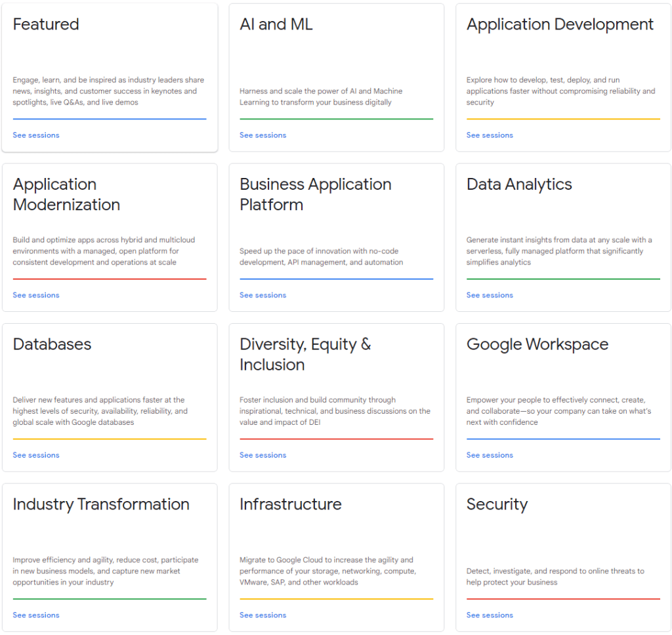Open Business Application Platform sessions link
672x635 pixels.
pos(262,296)
